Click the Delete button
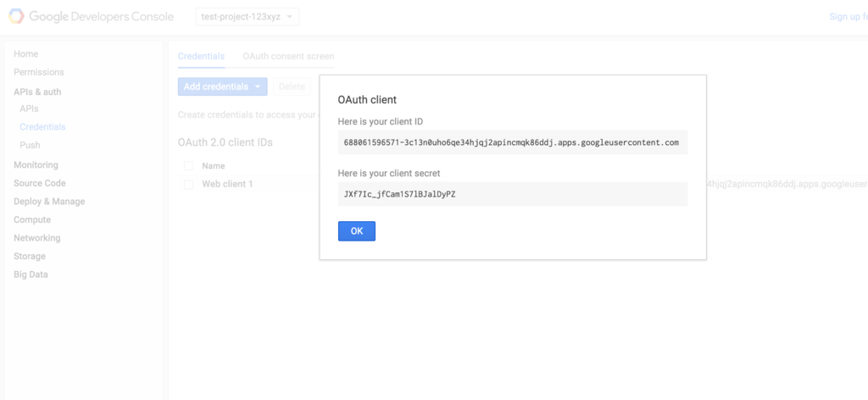Viewport: 868px width, 400px height. tap(292, 86)
